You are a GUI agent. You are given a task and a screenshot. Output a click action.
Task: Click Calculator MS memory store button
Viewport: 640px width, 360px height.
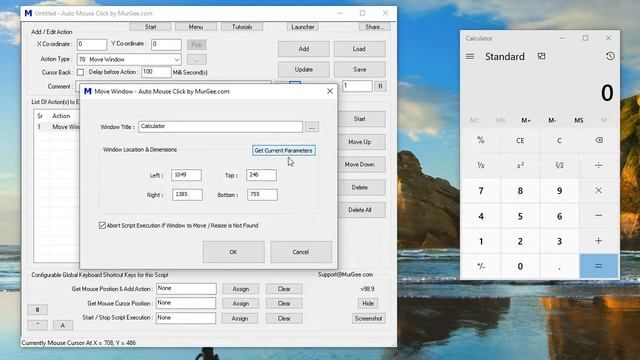(x=579, y=120)
